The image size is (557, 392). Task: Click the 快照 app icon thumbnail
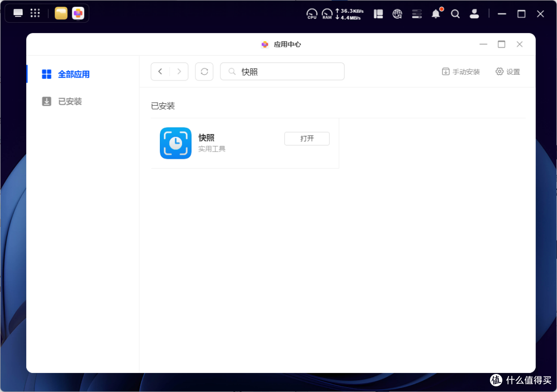pos(176,143)
